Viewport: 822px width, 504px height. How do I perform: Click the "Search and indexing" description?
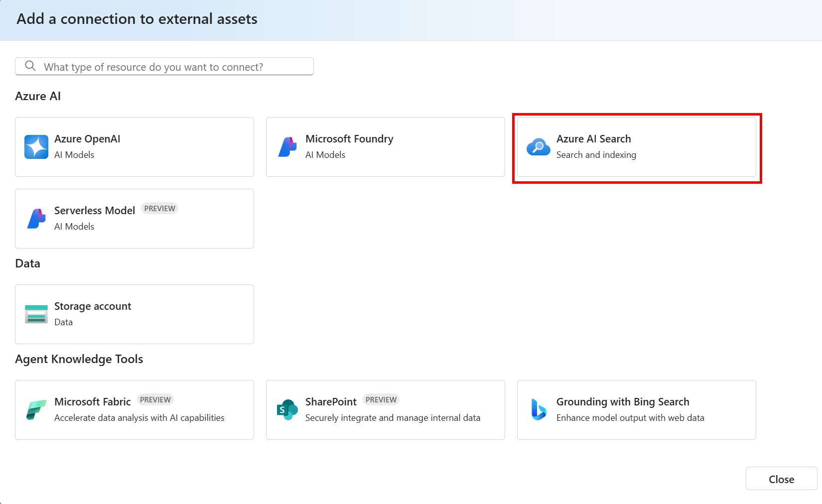pyautogui.click(x=596, y=155)
